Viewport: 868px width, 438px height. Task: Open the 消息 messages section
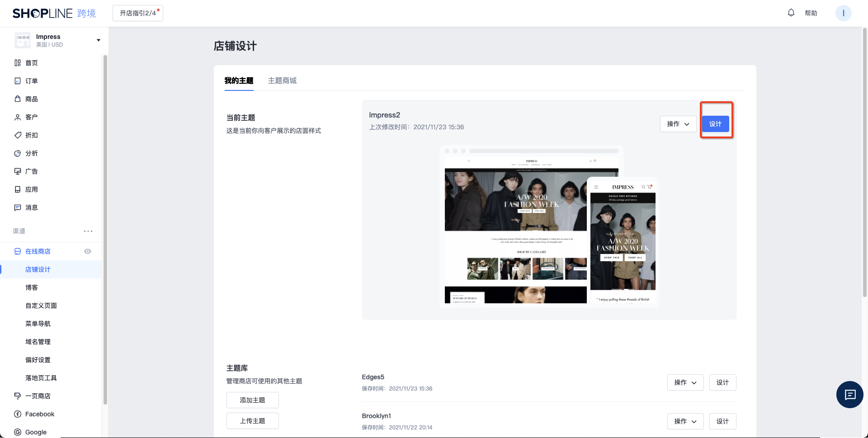pos(31,207)
